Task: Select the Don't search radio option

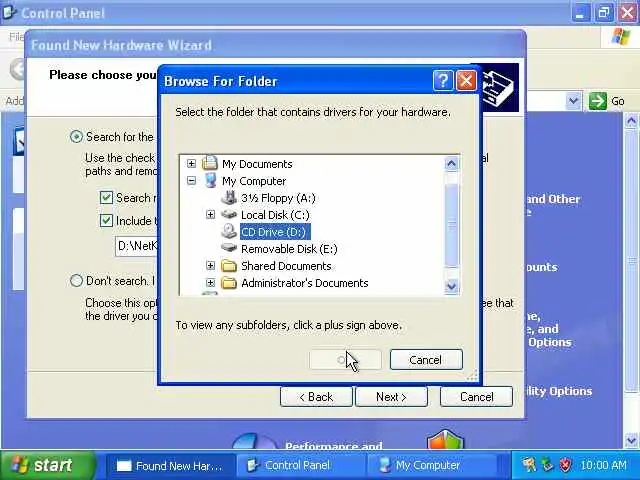Action: [76, 280]
